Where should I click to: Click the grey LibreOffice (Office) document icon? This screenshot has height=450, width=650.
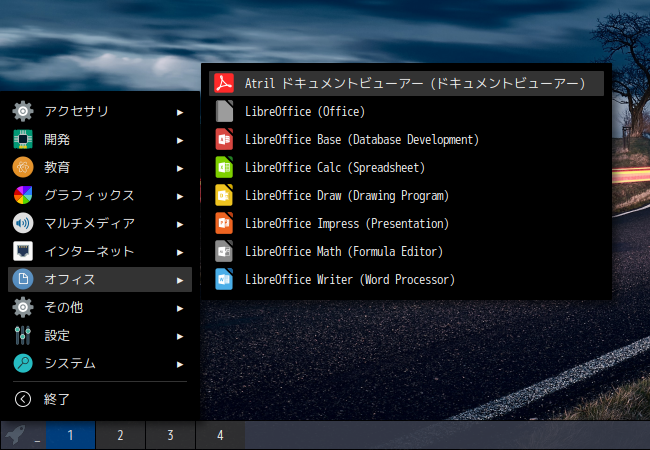coord(224,111)
